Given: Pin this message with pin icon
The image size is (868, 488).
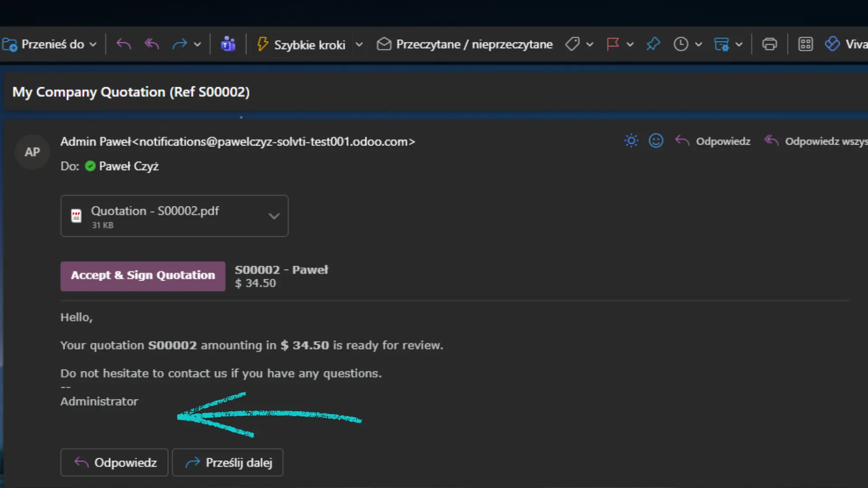Looking at the screenshot, I should (x=653, y=44).
